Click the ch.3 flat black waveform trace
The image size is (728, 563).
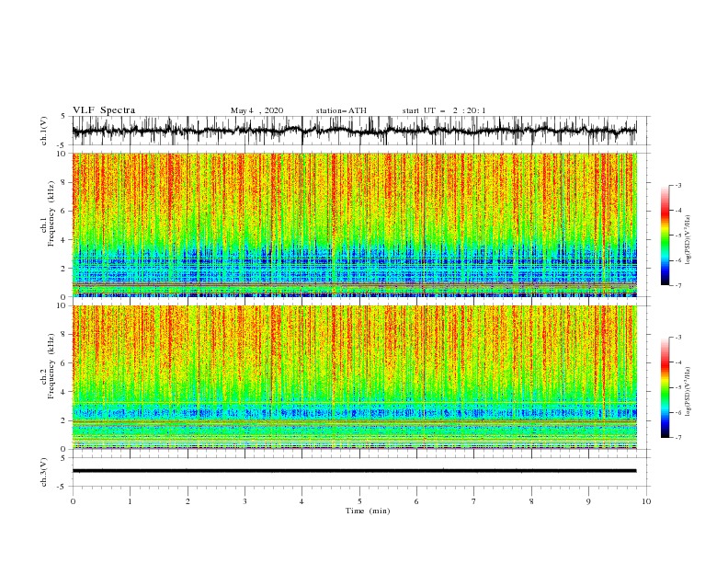point(354,471)
